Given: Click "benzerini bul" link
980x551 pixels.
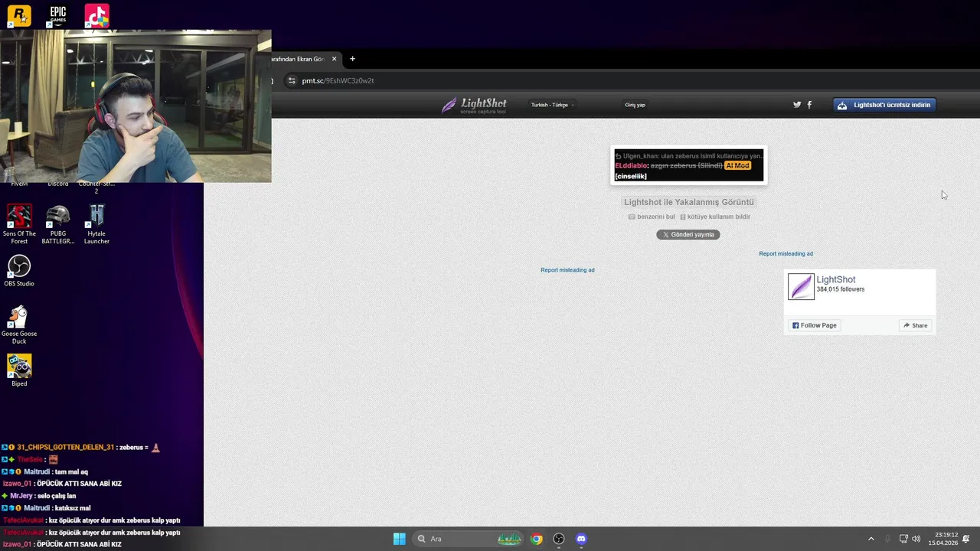Looking at the screenshot, I should [652, 217].
